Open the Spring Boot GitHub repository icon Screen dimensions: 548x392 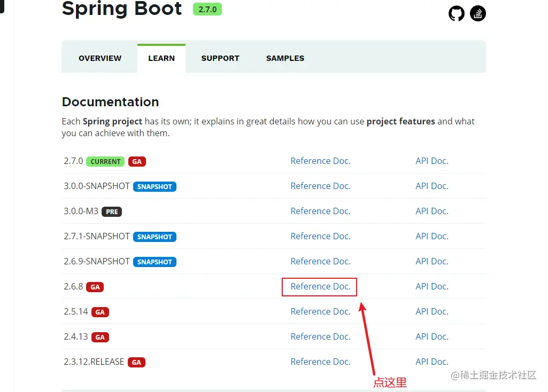tap(456, 13)
